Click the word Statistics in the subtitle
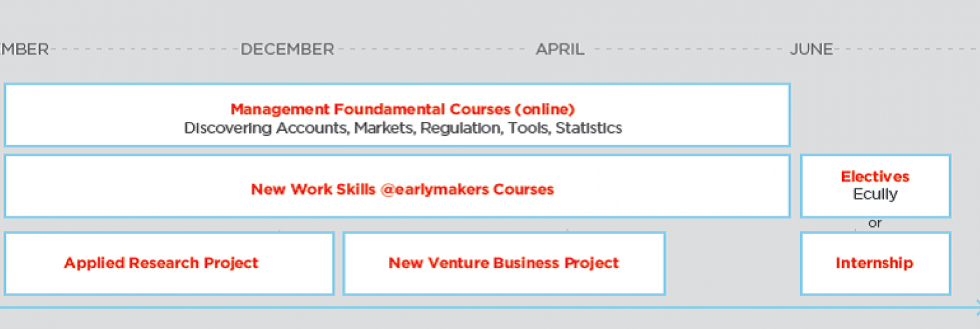Viewport: 980px width, 329px height. point(589,128)
